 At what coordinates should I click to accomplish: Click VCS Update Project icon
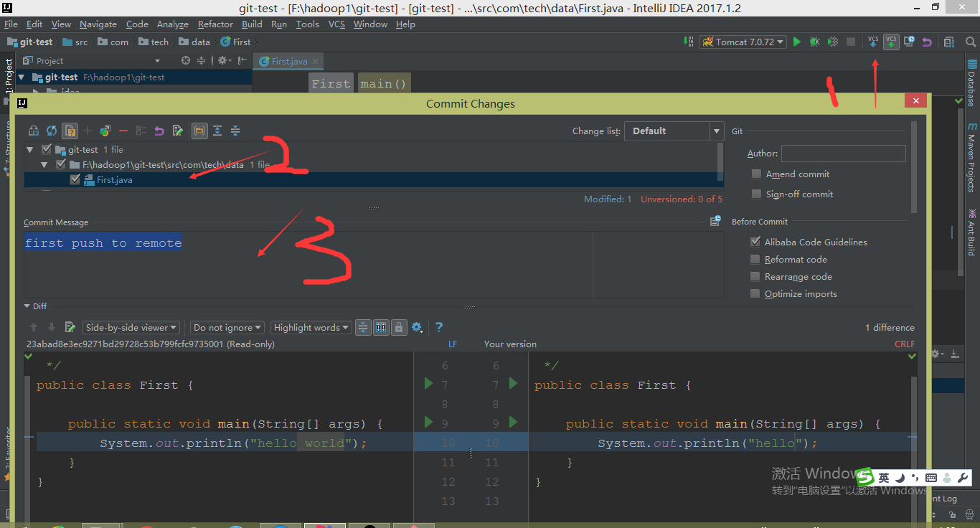(x=873, y=42)
